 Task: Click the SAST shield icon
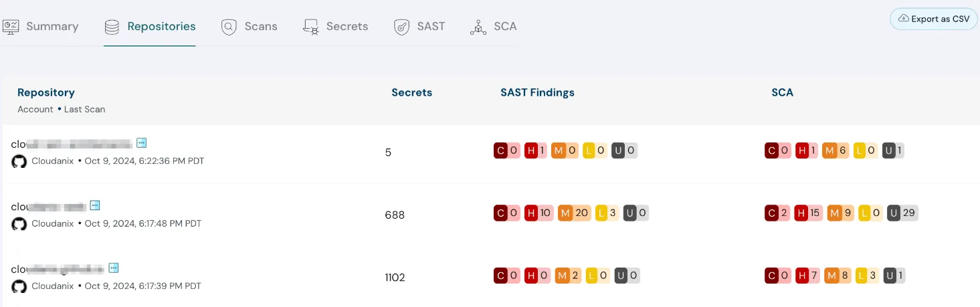[401, 27]
